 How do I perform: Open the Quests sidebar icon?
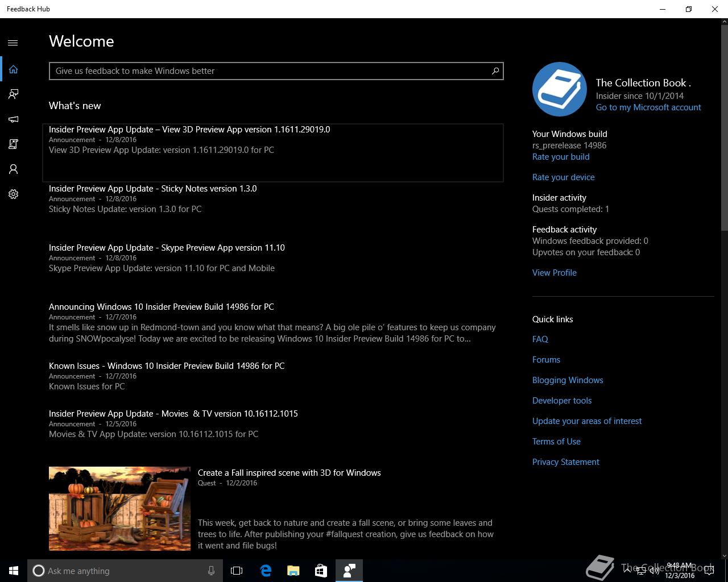tap(13, 144)
